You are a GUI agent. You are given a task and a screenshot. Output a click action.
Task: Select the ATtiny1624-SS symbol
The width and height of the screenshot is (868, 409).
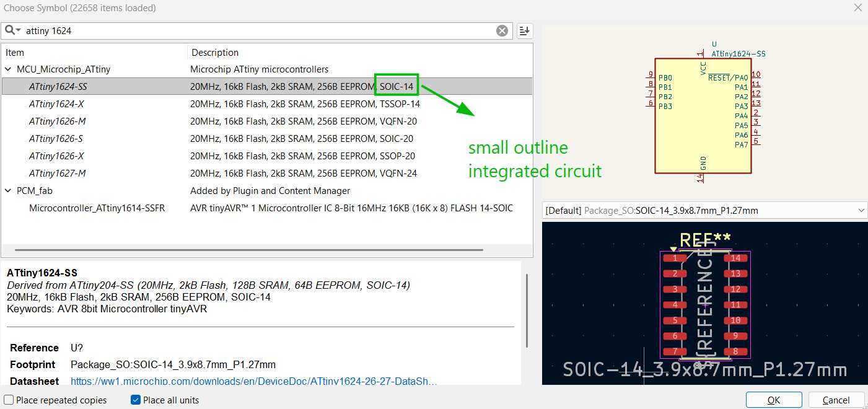[267, 87]
